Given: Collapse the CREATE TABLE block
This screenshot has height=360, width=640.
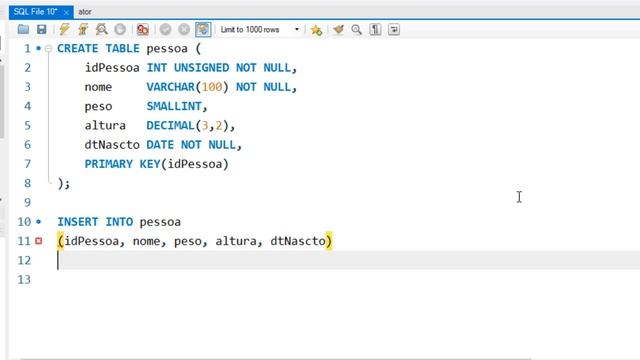Looking at the screenshot, I should 49,49.
